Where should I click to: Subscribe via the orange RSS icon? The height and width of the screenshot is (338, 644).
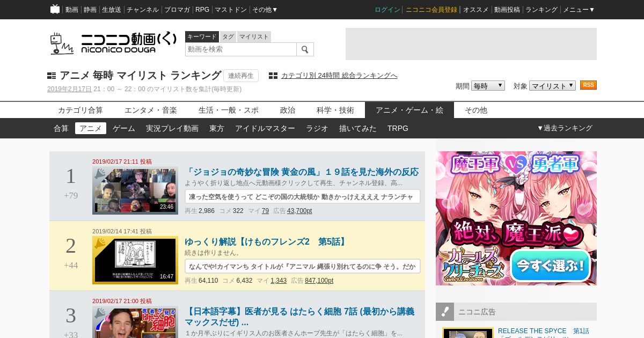(588, 85)
